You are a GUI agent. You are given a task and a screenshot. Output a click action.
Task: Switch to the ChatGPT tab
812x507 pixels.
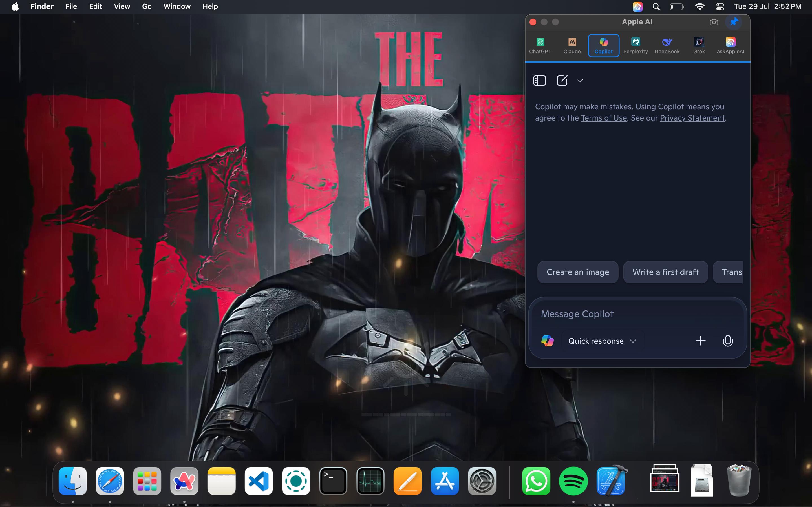540,46
